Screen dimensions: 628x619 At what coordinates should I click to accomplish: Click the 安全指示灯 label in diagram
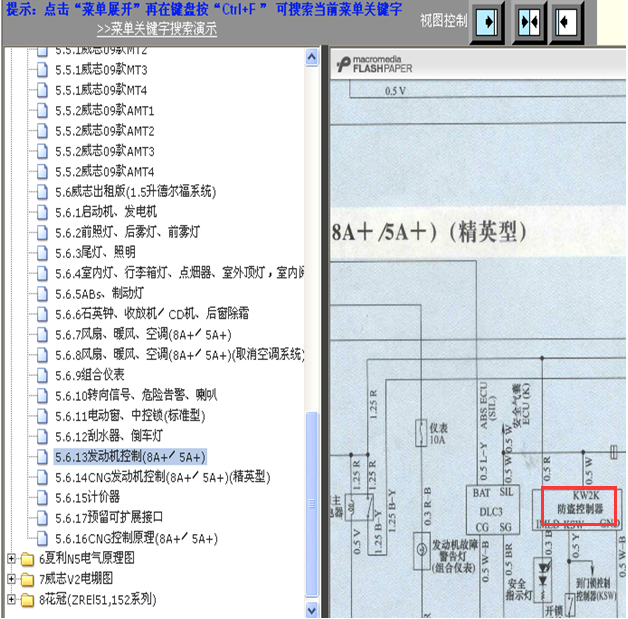coord(519,589)
